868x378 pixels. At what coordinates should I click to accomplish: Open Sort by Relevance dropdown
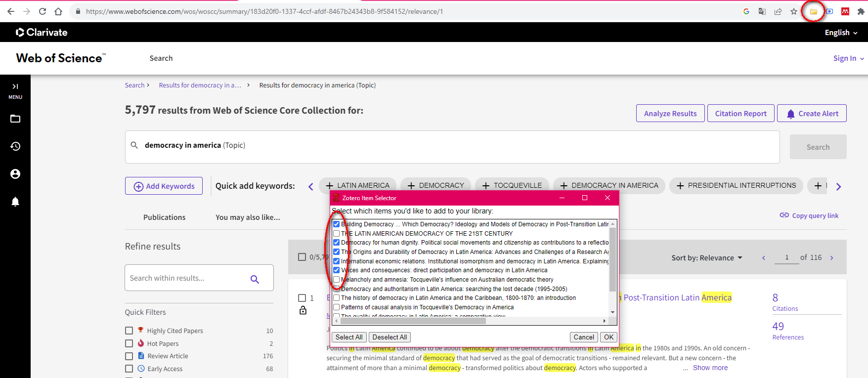pos(706,258)
